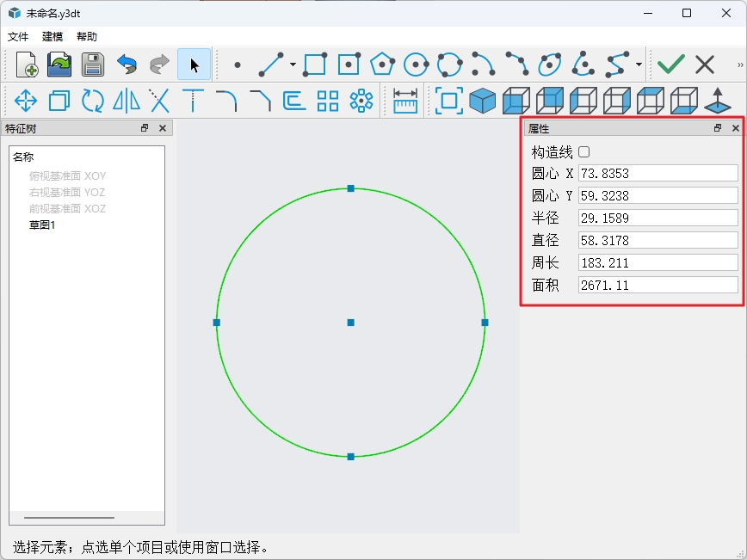Select the Chamfer tool
Screen dimensions: 747x560
click(x=261, y=101)
